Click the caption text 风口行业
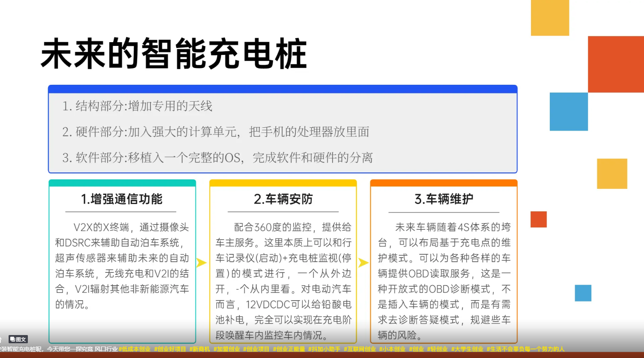 point(106,349)
